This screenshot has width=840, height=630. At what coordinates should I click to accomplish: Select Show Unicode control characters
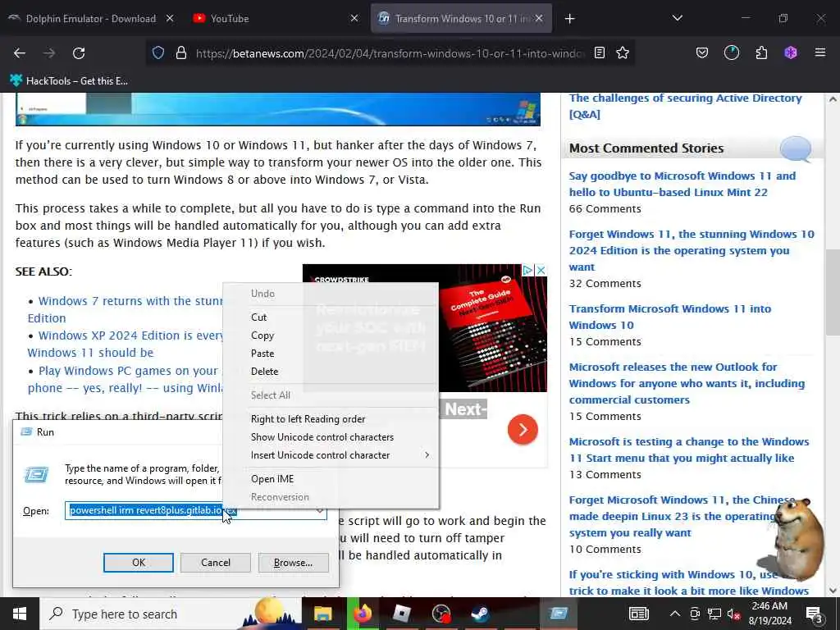coord(322,437)
